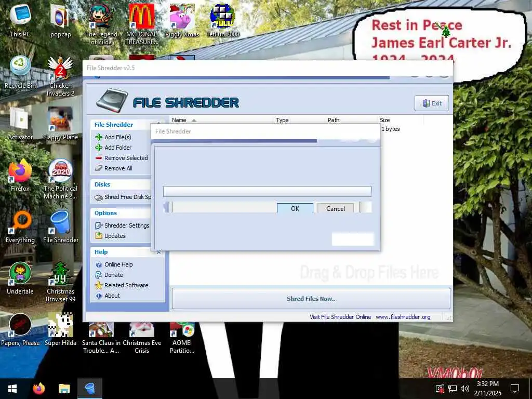Launch Chicken Invaders 2 shortcut

pos(60,76)
